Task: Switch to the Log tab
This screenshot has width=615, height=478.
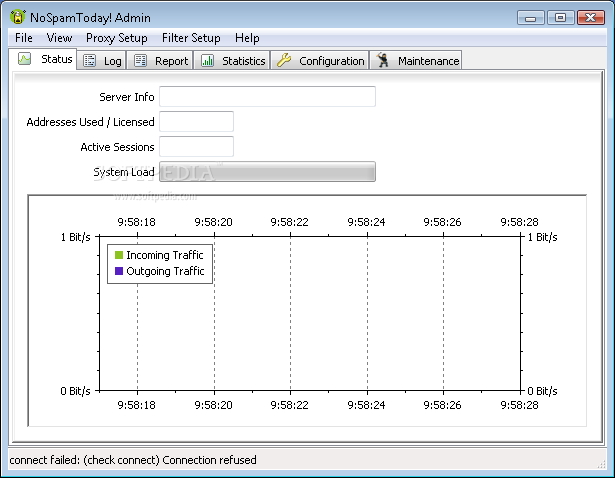Action: (102, 60)
